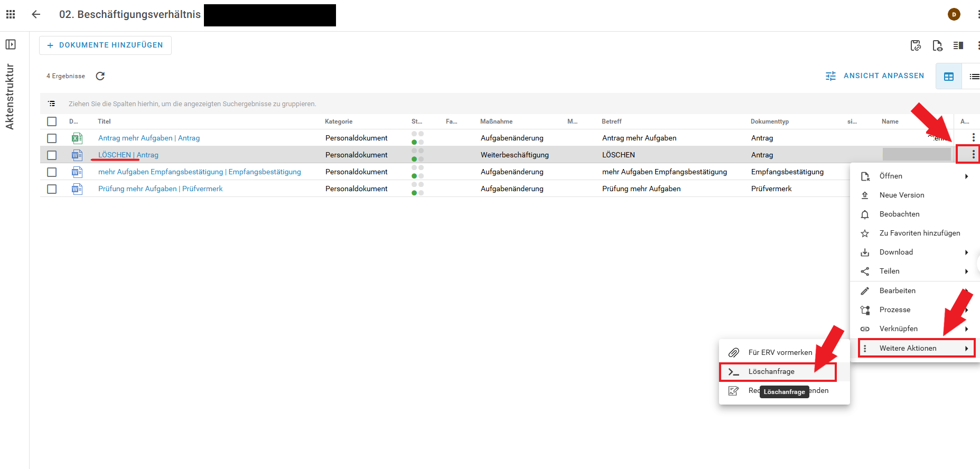Click the back arrow next to the title
The height and width of the screenshot is (469, 980).
coord(36,14)
